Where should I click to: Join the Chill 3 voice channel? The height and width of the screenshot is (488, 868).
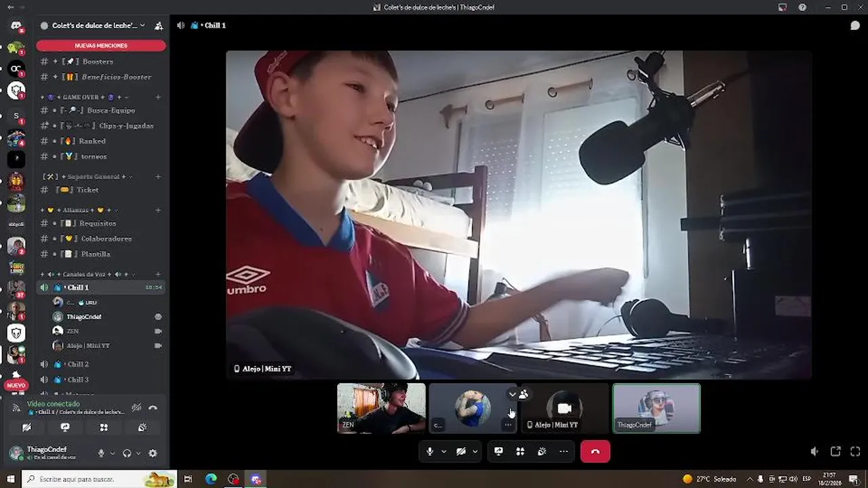(101, 380)
